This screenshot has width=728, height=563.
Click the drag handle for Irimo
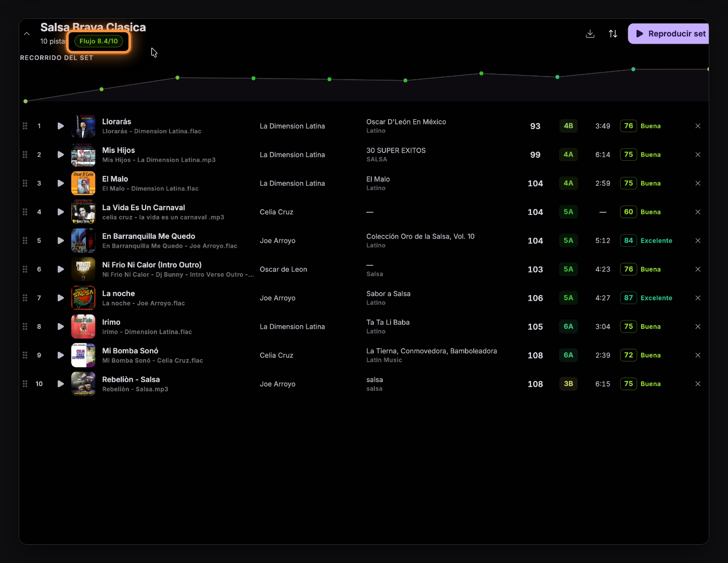pos(25,326)
